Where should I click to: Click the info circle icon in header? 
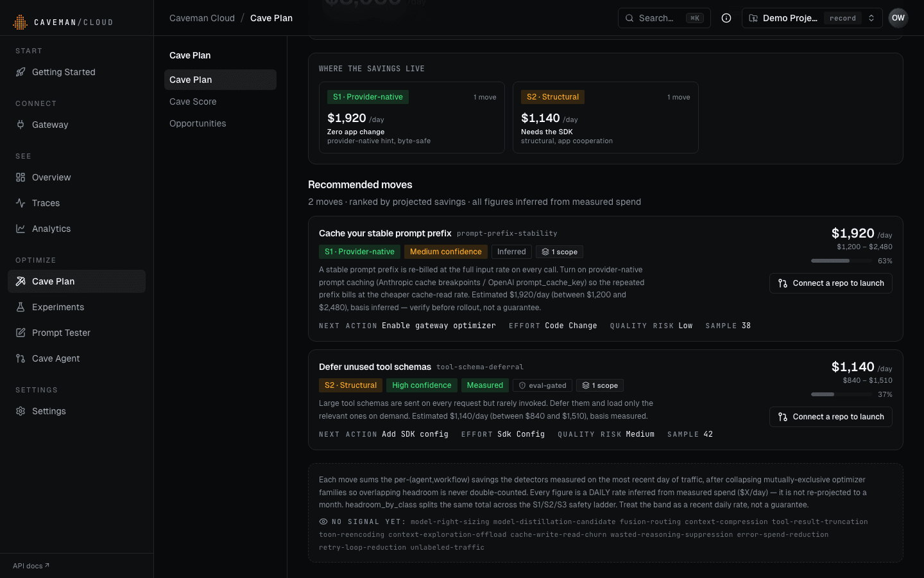(x=726, y=18)
